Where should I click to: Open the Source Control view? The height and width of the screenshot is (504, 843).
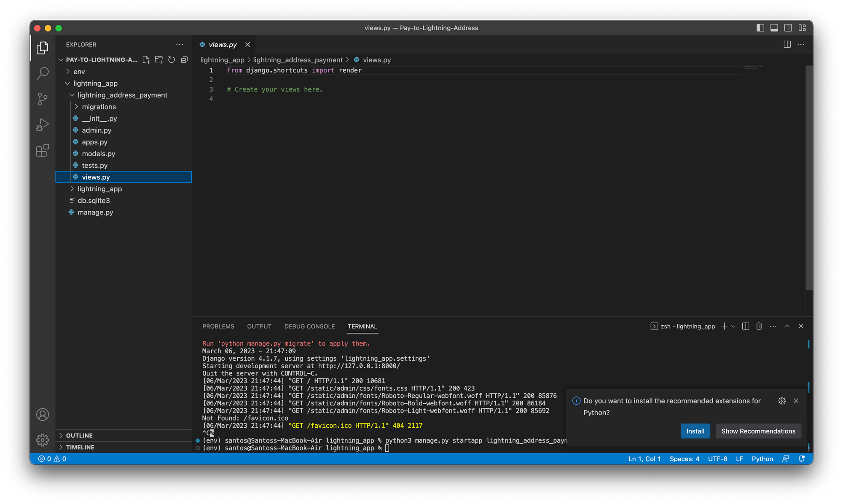click(43, 99)
